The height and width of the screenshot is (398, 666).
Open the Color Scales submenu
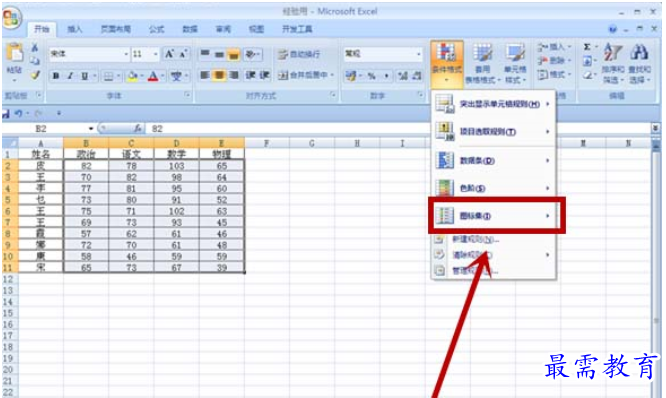point(494,188)
